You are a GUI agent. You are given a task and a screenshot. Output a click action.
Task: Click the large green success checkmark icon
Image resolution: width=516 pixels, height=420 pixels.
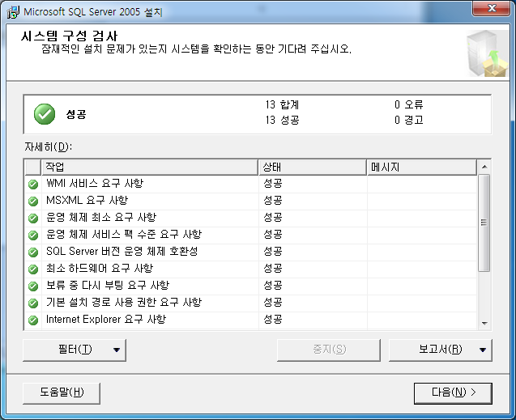click(x=45, y=114)
